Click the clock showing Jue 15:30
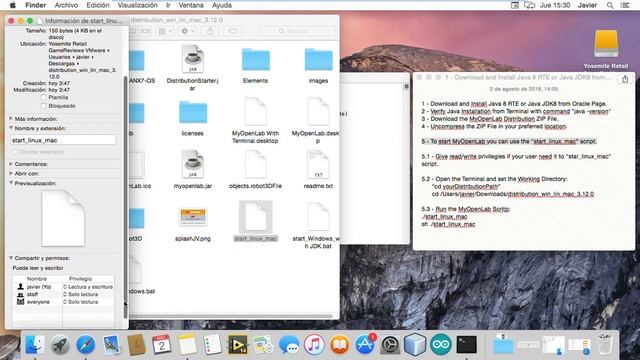The width and height of the screenshot is (640, 360). click(554, 5)
